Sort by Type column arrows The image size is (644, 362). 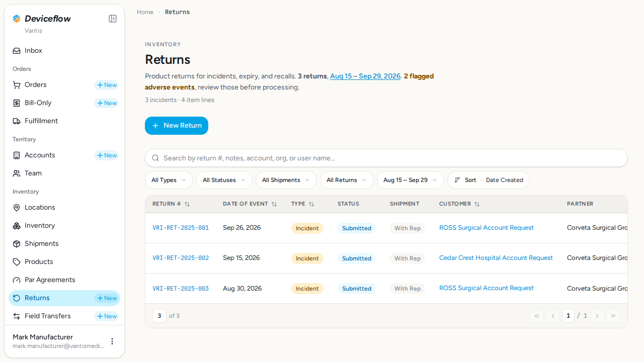(311, 204)
